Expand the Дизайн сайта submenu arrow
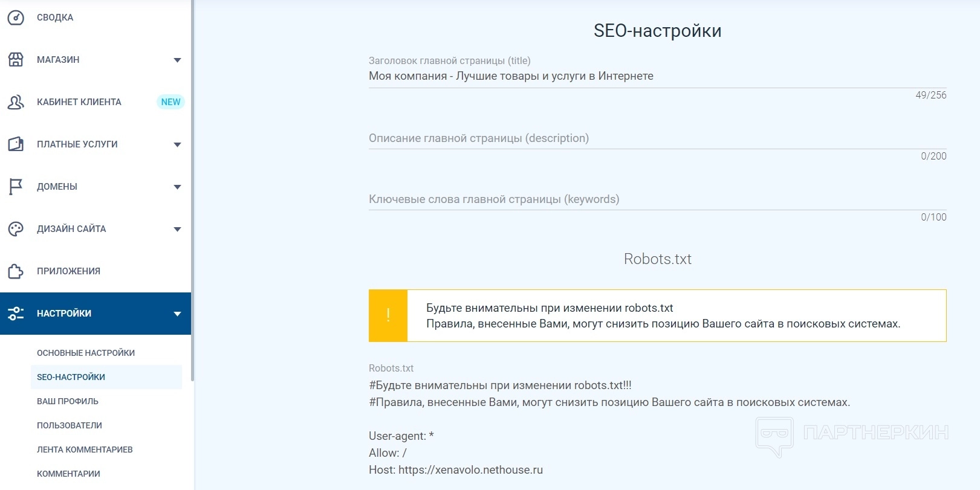Screen dimensions: 980x490 click(x=177, y=229)
